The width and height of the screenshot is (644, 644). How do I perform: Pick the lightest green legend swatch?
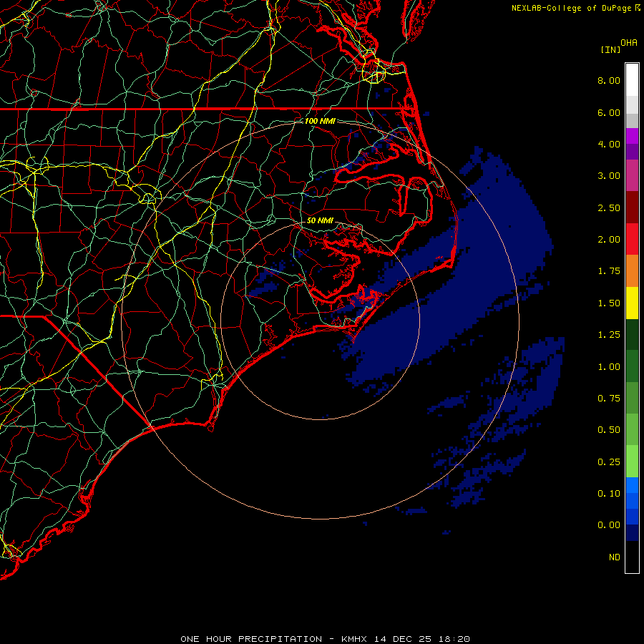(632, 462)
